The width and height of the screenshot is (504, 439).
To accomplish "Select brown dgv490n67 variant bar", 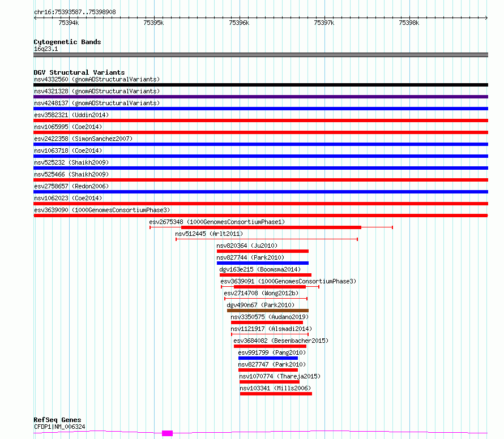I will click(268, 311).
